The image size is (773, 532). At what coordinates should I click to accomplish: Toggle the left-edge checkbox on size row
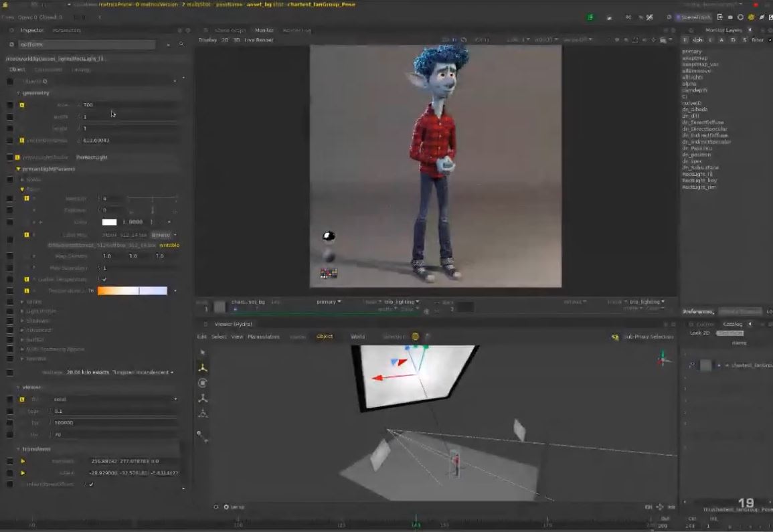[10, 105]
